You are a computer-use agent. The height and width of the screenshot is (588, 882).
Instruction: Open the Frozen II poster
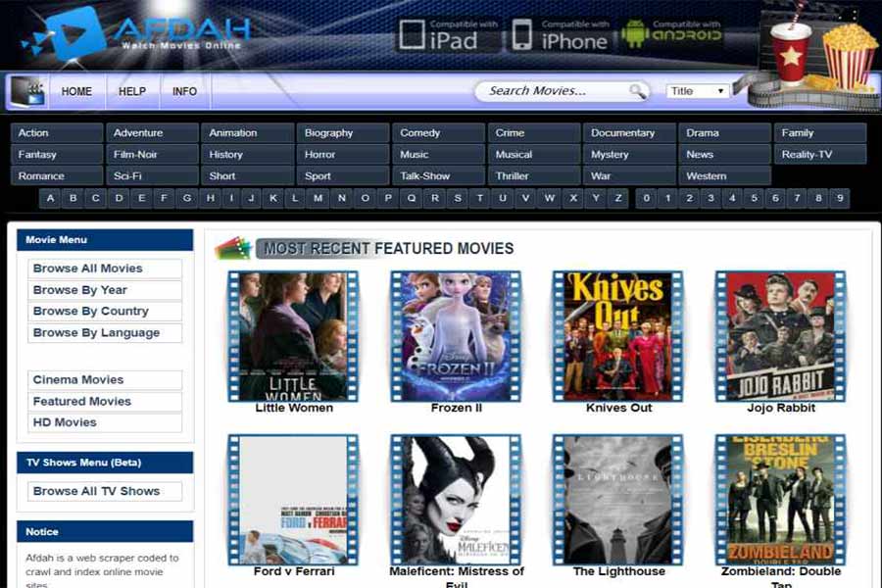456,336
